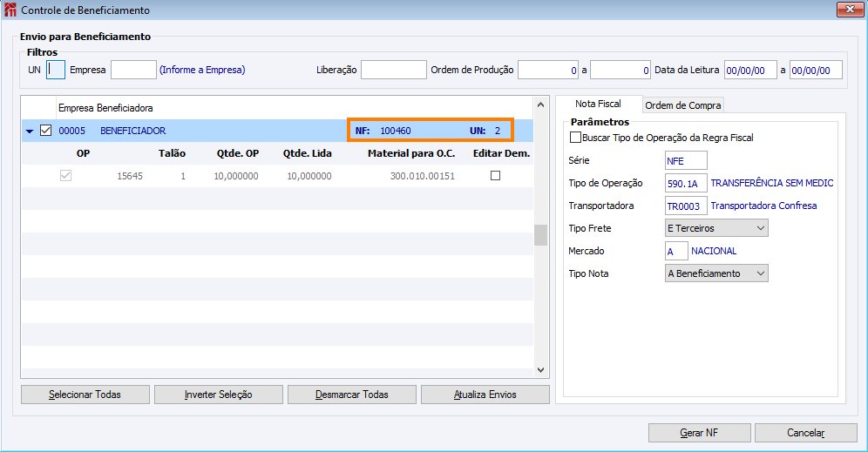Focus the UN filter field

pos(56,70)
